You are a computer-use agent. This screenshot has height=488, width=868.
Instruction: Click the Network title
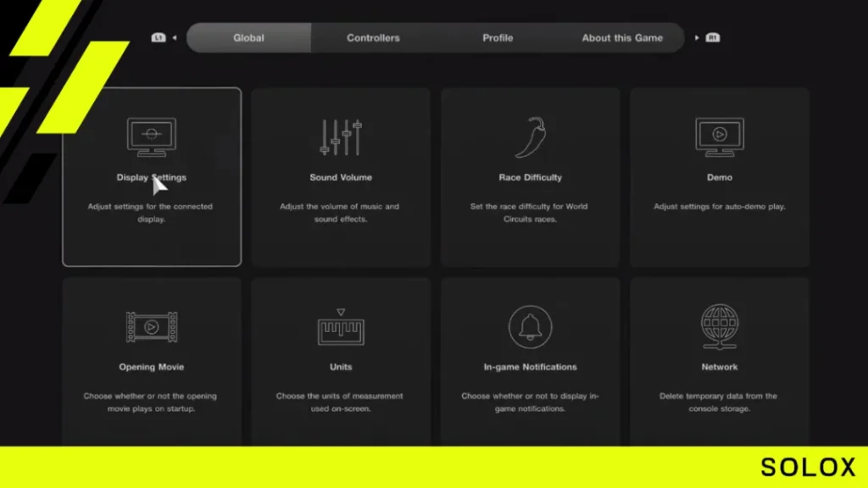pyautogui.click(x=720, y=367)
